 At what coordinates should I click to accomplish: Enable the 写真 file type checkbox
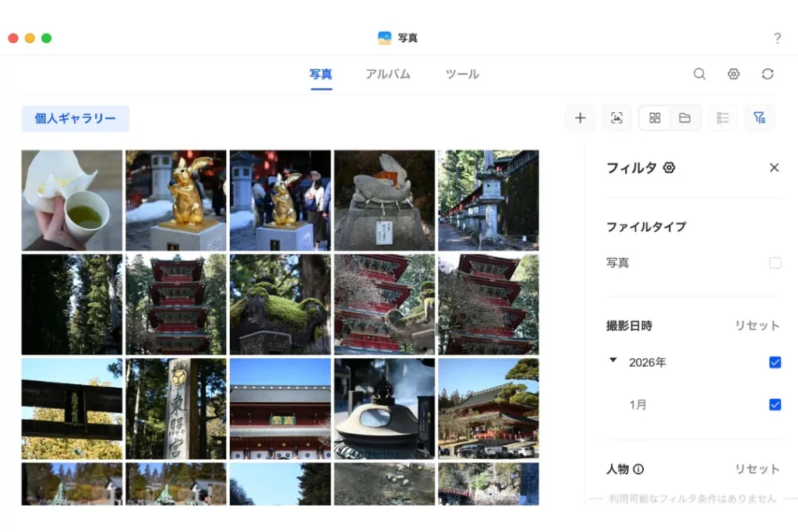pyautogui.click(x=775, y=263)
